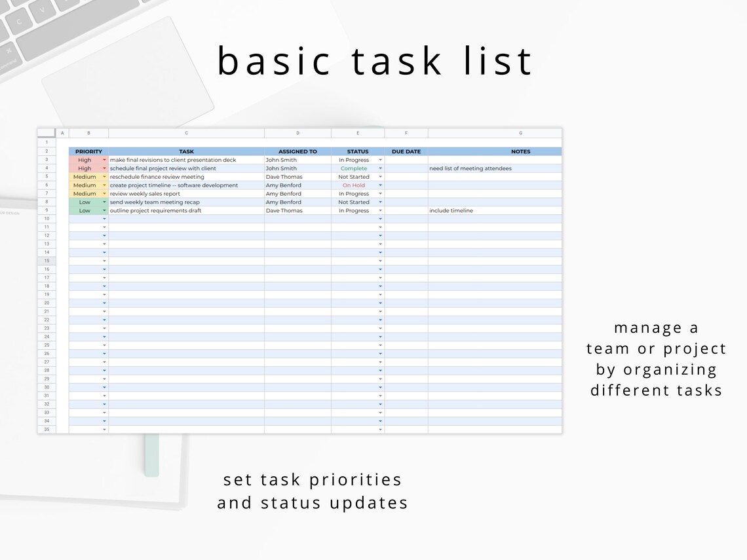Open the Priority dropdown on the High priority row 3
Image resolution: width=747 pixels, height=560 pixels.
point(105,160)
